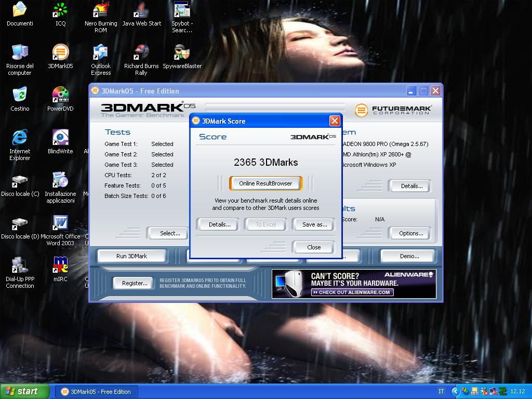Click Game Test 1 Selected row
The height and width of the screenshot is (399, 532).
point(139,144)
